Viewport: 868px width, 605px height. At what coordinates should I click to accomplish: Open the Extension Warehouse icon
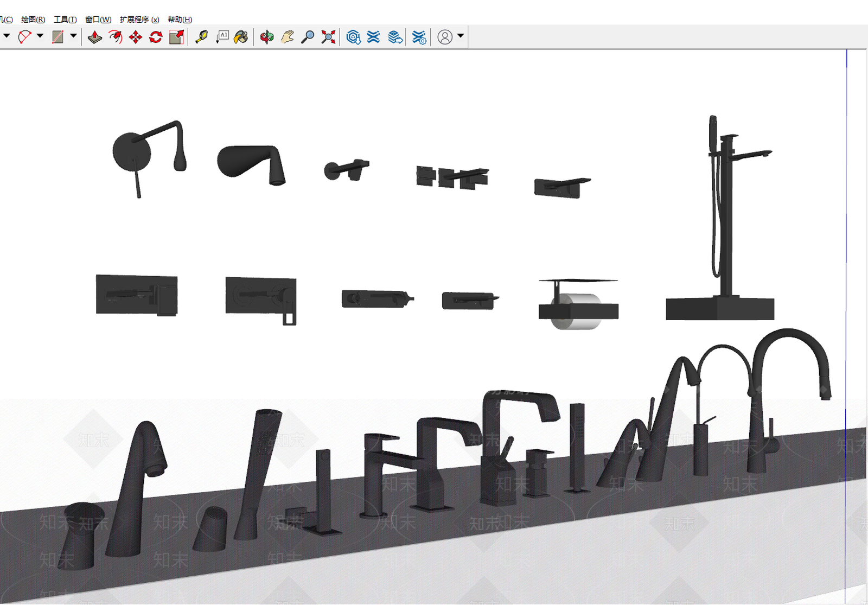coord(374,37)
